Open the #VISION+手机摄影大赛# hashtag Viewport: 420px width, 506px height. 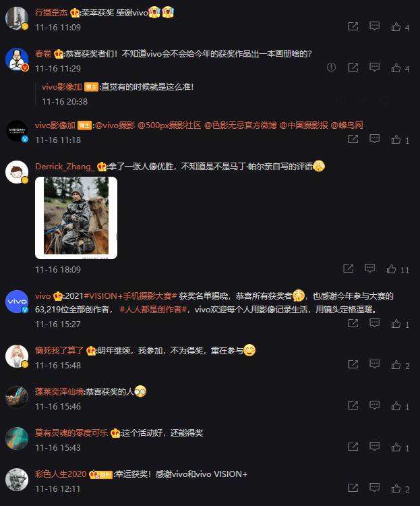130,296
